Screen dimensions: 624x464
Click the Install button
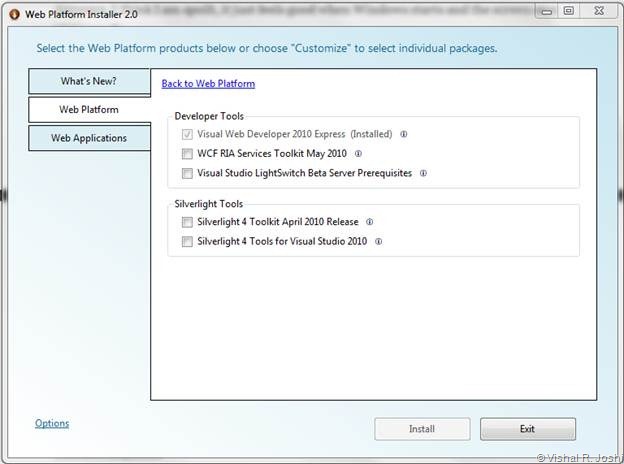422,429
